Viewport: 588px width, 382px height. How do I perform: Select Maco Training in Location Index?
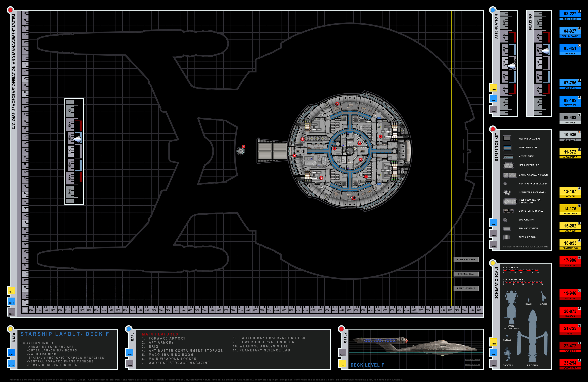point(42,354)
